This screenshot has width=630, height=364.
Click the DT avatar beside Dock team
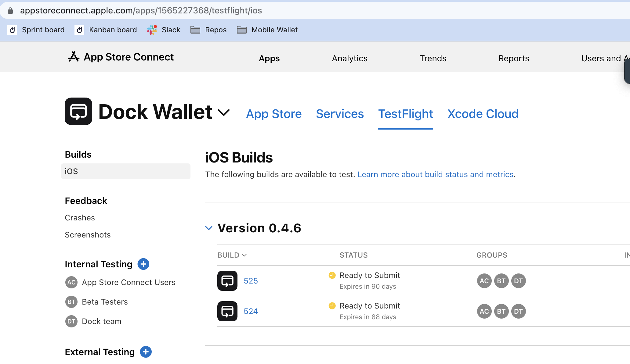tap(71, 321)
